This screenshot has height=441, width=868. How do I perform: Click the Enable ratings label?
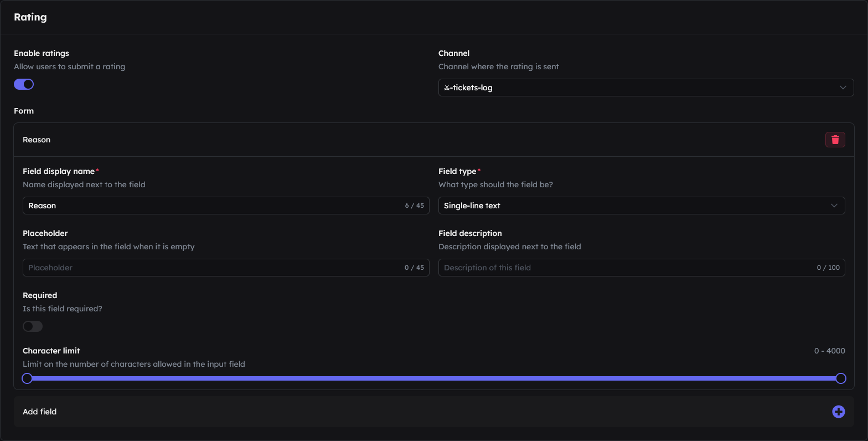pyautogui.click(x=42, y=53)
